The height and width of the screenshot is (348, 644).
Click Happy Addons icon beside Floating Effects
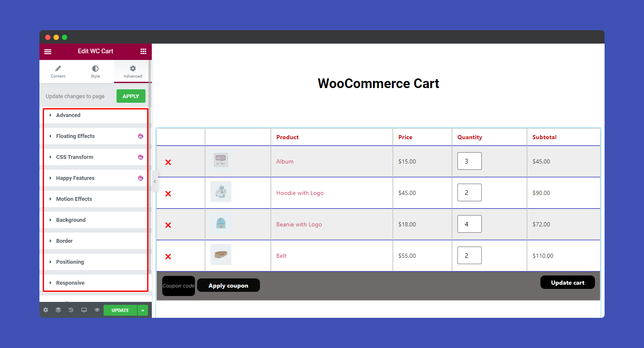point(141,136)
